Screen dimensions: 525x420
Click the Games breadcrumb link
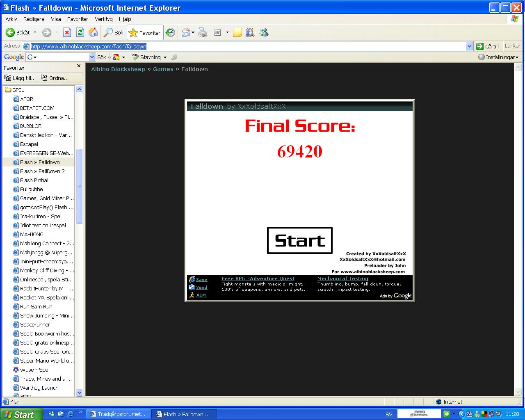[163, 69]
